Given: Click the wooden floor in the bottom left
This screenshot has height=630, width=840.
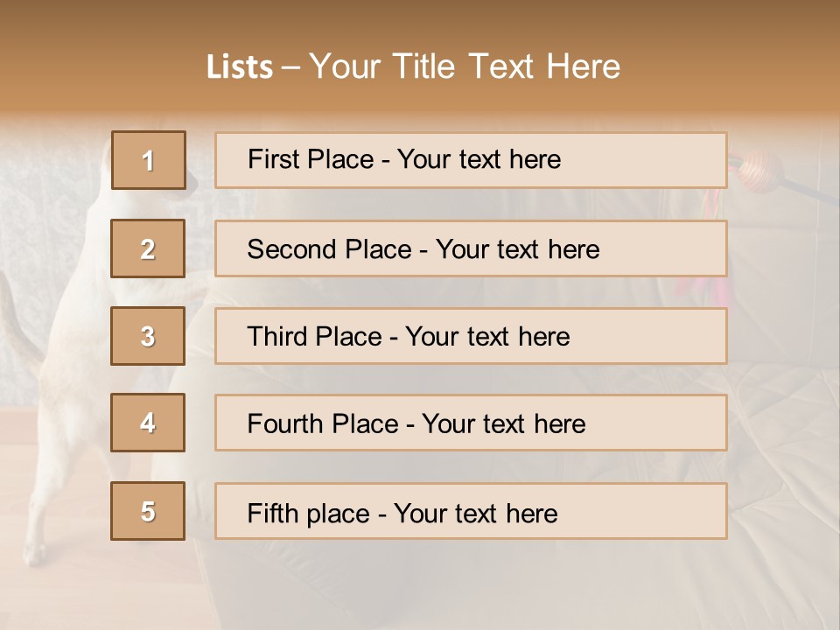Looking at the screenshot, I should click(x=96, y=595).
